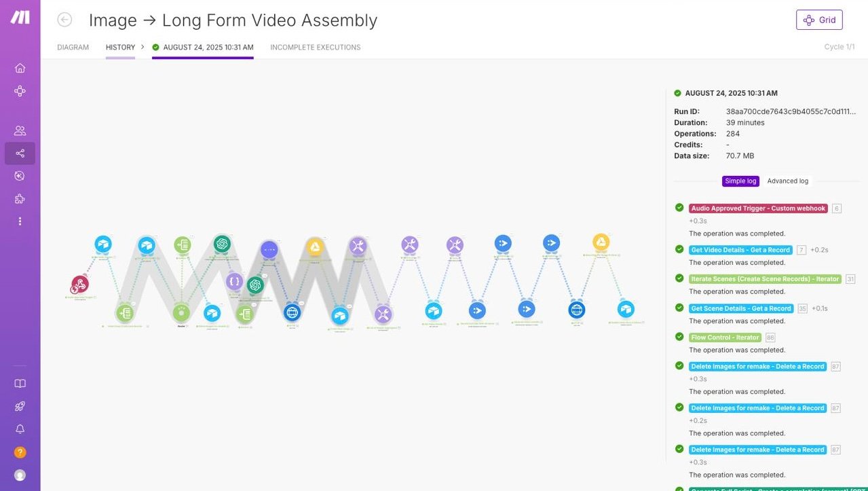
Task: Open Scenarios share icon in sidebar
Action: [x=20, y=153]
